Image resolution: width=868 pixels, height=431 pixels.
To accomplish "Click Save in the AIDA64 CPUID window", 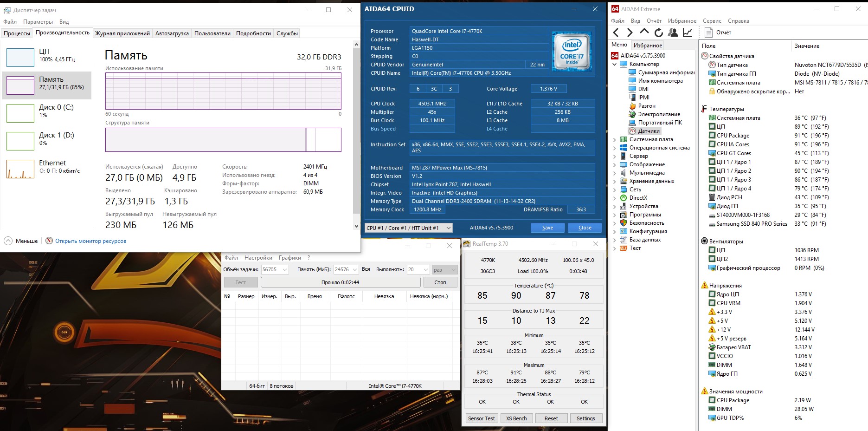I will click(547, 228).
